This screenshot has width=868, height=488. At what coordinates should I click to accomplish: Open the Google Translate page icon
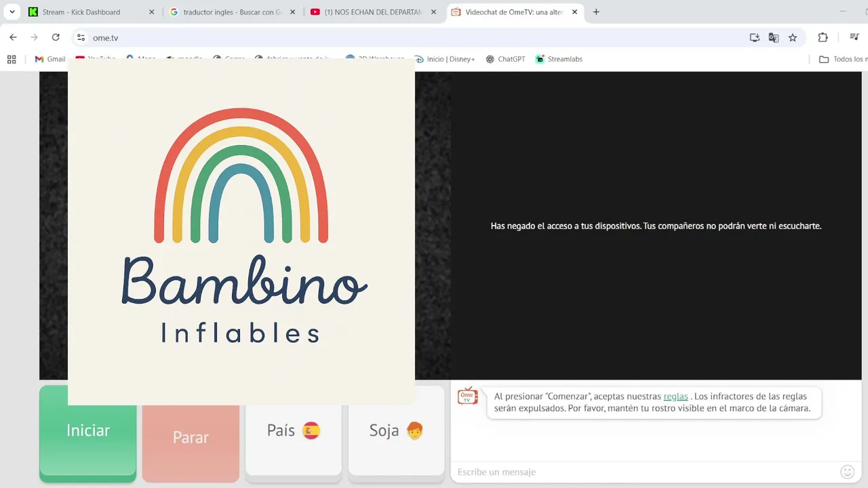(774, 37)
